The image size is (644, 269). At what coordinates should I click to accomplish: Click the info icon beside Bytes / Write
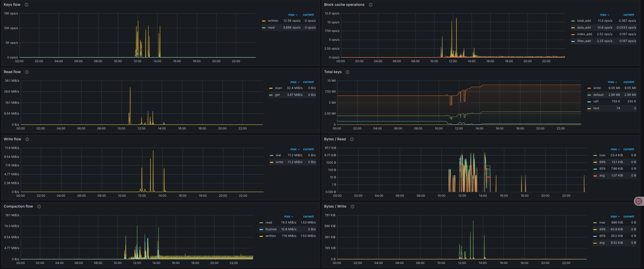[x=352, y=207]
